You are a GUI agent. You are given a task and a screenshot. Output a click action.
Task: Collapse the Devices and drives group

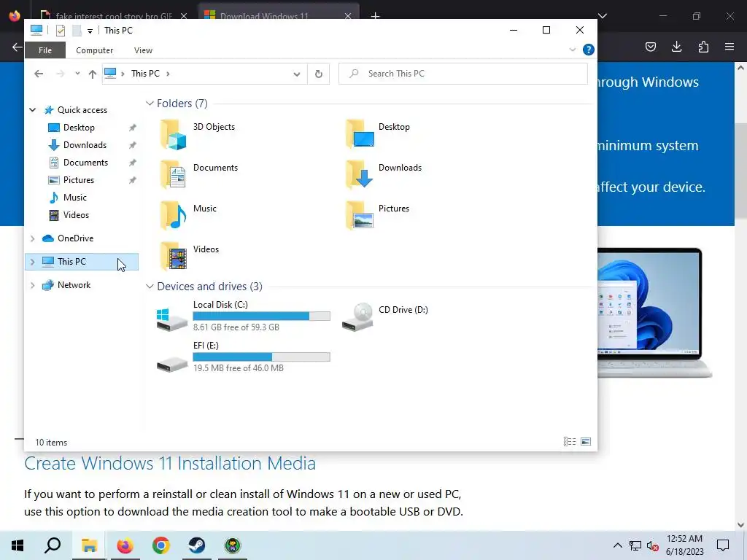tap(150, 286)
